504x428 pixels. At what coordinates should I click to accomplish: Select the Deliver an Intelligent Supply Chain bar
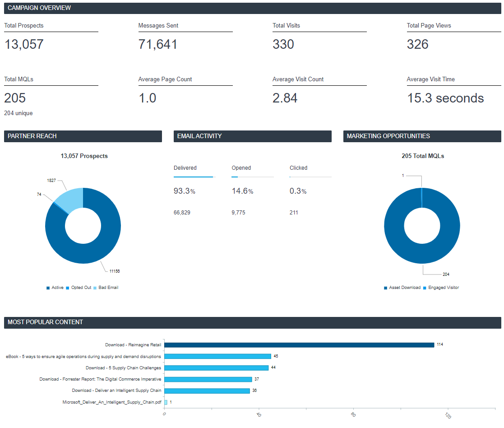click(x=207, y=391)
